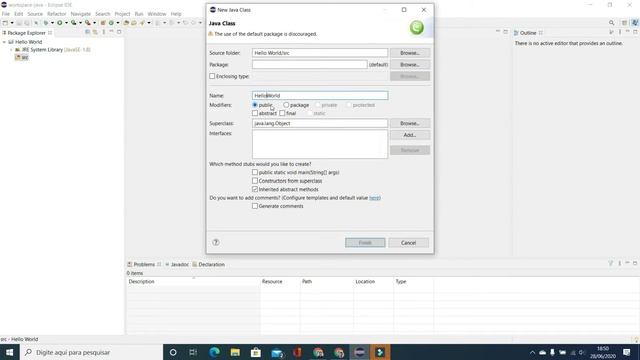The image size is (640, 360).
Task: Click the External Tools icon in toolbar
Action: [x=87, y=23]
